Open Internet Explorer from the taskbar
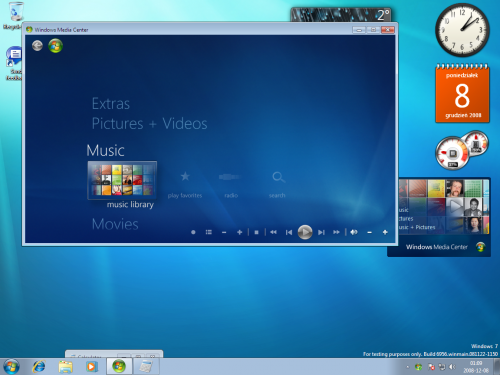This screenshot has width=500, height=375. click(39, 367)
